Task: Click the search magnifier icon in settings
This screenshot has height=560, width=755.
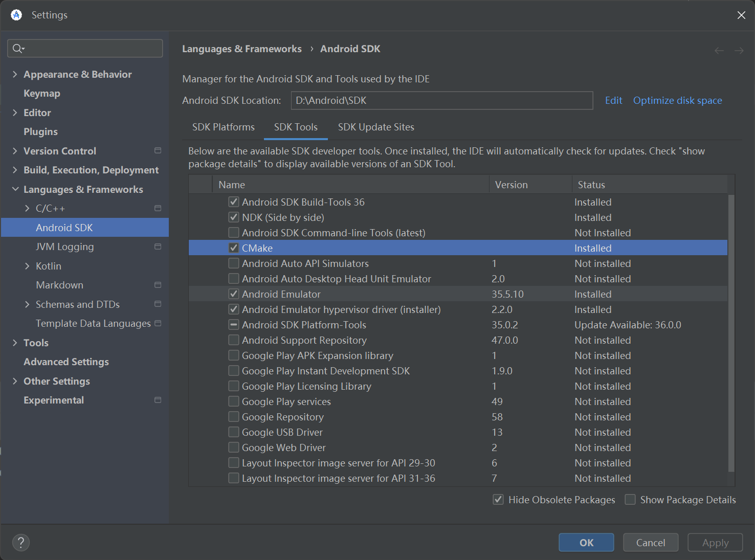Action: [x=18, y=49]
